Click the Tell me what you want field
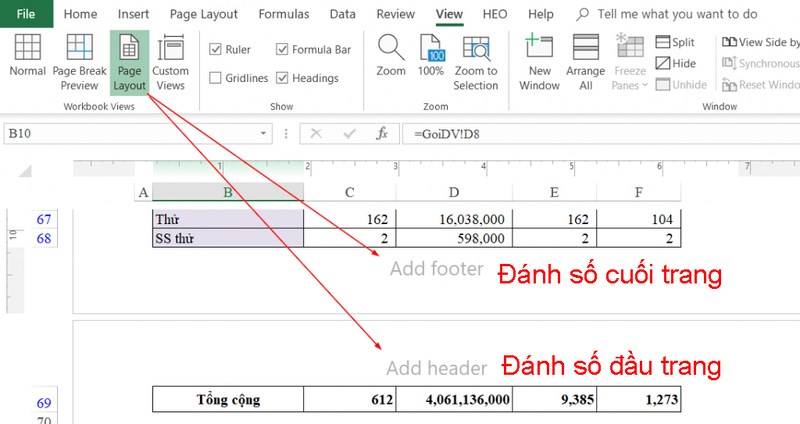This screenshot has height=424, width=800. [x=678, y=14]
